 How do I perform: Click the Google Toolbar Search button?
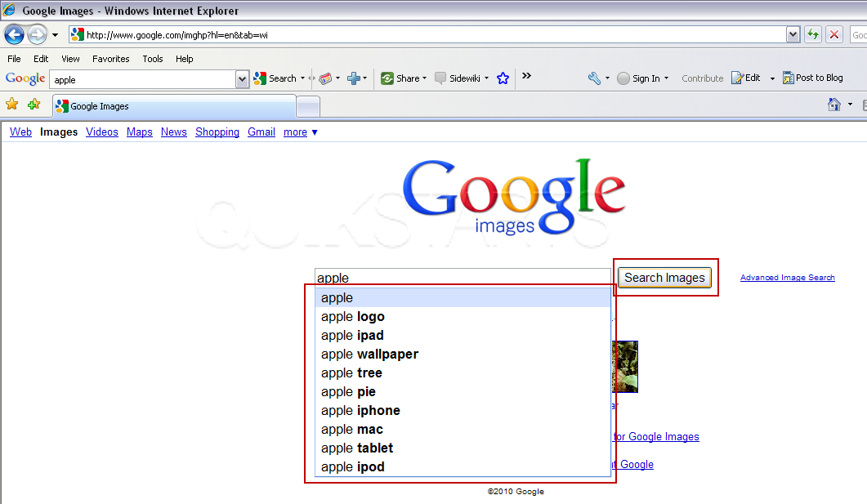coord(275,78)
